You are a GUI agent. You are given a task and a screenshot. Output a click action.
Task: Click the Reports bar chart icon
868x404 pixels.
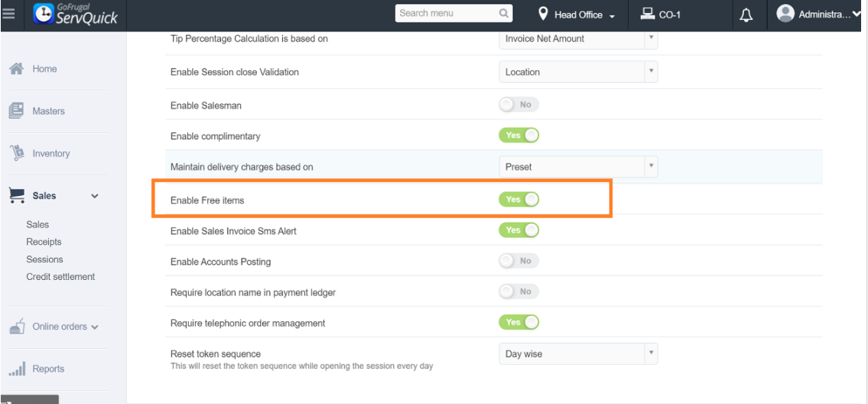point(16,369)
